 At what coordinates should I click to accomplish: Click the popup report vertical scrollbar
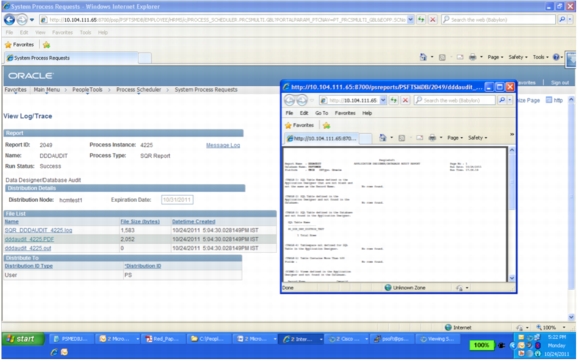click(x=512, y=214)
